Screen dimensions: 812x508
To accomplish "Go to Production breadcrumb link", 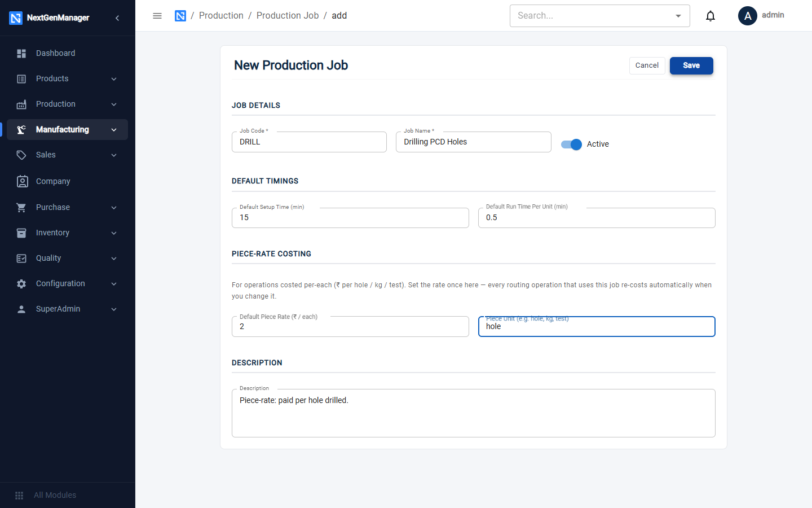I will point(221,16).
